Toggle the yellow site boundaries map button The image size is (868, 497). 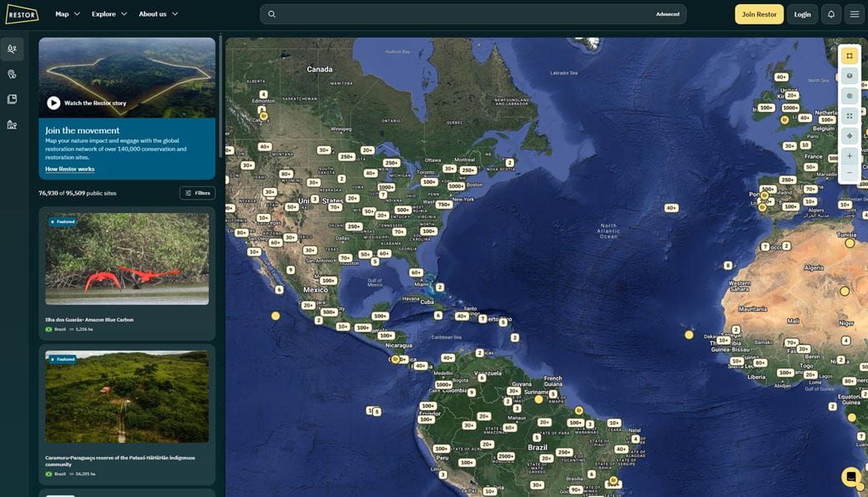[849, 56]
